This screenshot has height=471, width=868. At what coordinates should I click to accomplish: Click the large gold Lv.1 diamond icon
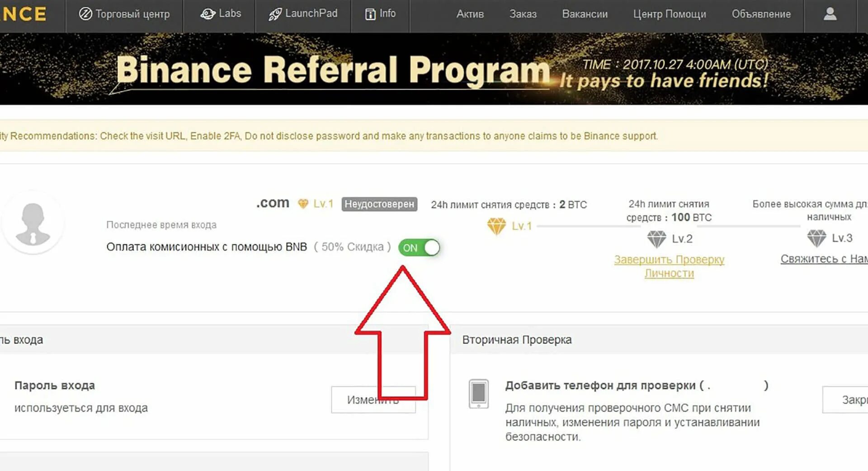496,226
